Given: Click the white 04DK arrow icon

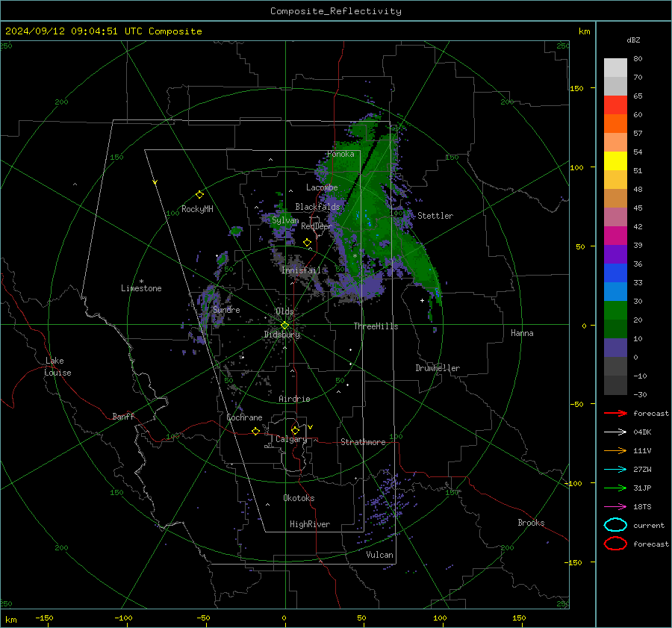Looking at the screenshot, I should (x=615, y=432).
